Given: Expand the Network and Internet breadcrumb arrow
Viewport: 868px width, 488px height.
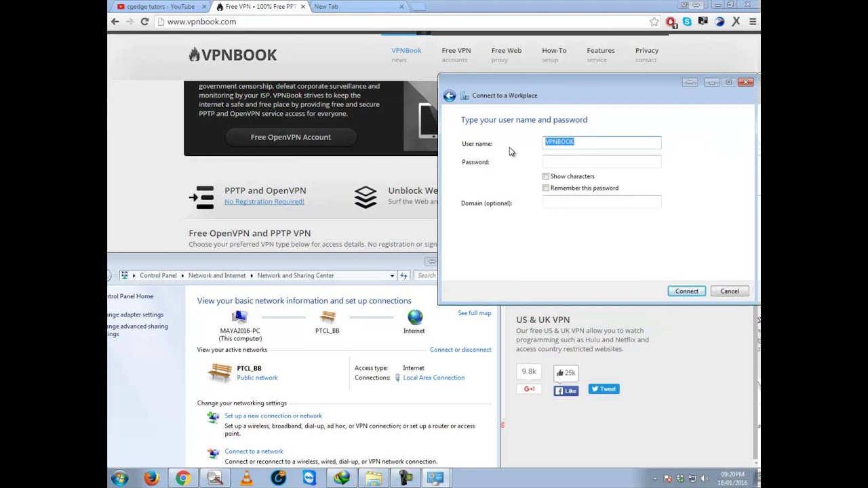Looking at the screenshot, I should (x=252, y=276).
